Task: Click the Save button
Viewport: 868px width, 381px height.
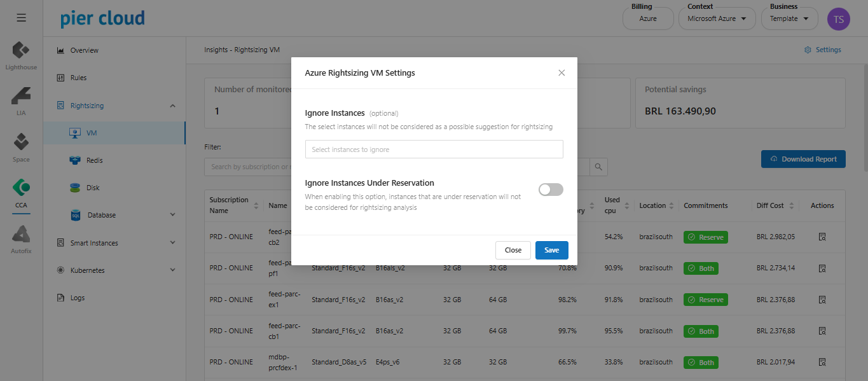Action: point(551,250)
